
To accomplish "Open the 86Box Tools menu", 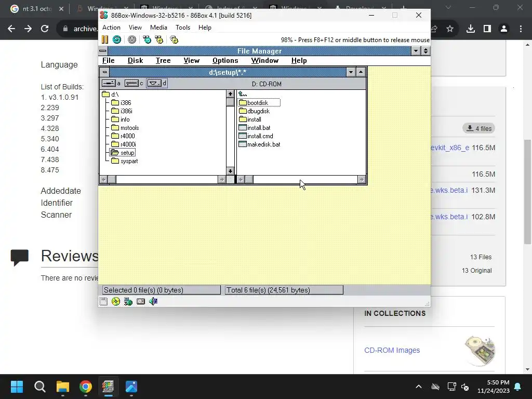I will click(183, 28).
